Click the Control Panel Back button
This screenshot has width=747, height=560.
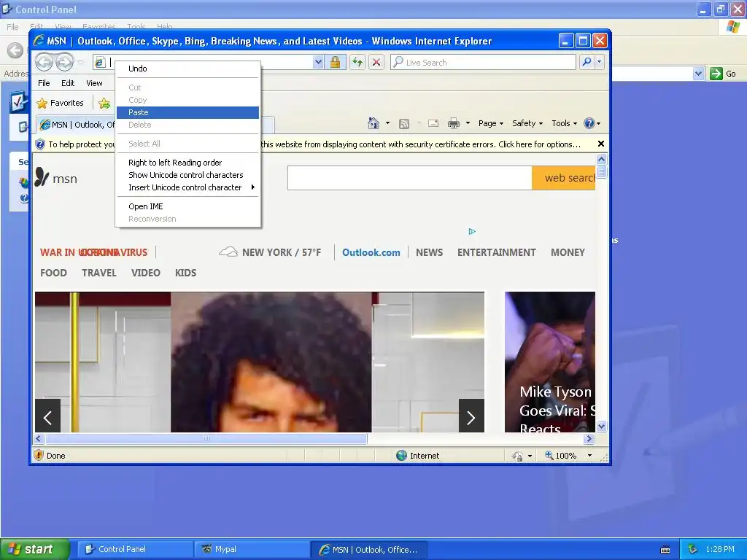(15, 50)
